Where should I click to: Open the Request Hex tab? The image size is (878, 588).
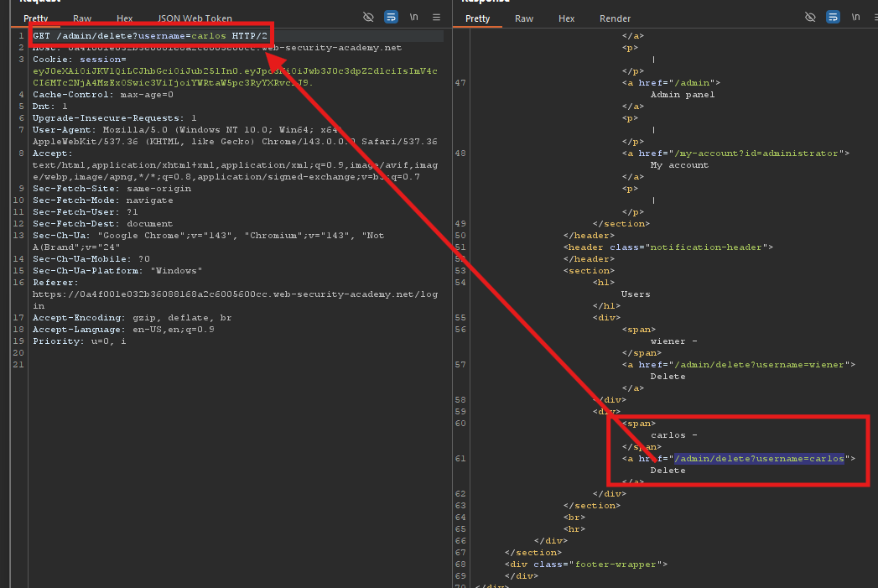point(124,18)
